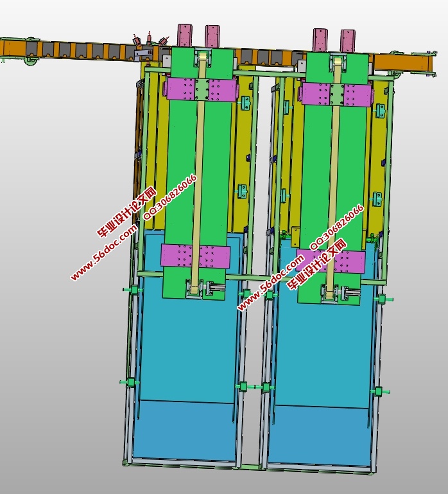The image size is (448, 494).
Task: Select the upper magenta clamp plate on right column
Action: point(337,94)
